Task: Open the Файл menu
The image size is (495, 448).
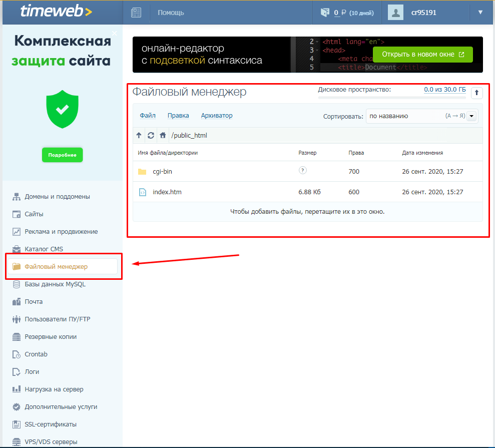Action: (148, 116)
